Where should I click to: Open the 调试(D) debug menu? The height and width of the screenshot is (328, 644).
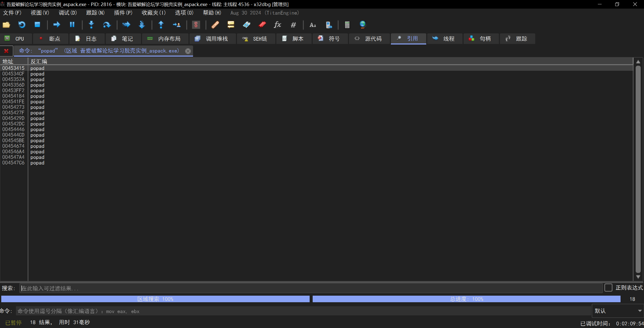68,13
